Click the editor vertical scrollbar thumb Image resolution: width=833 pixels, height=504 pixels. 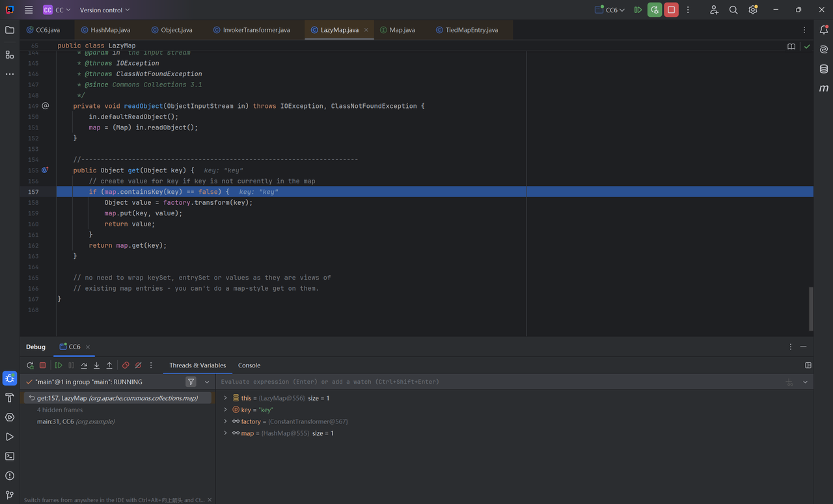point(810,309)
